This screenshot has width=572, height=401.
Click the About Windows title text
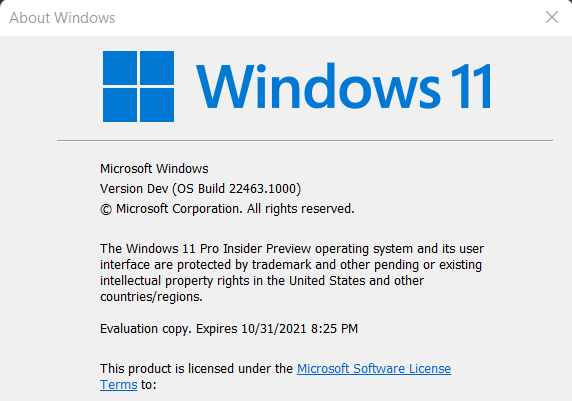[62, 18]
